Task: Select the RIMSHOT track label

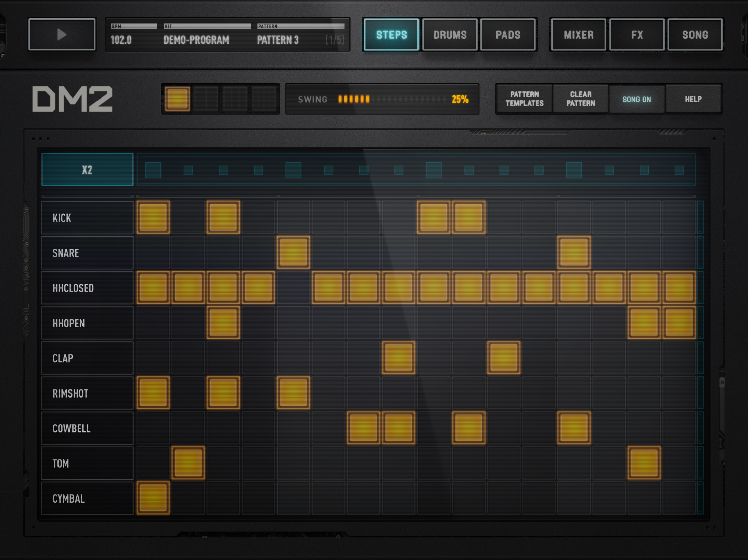Action: coord(87,393)
